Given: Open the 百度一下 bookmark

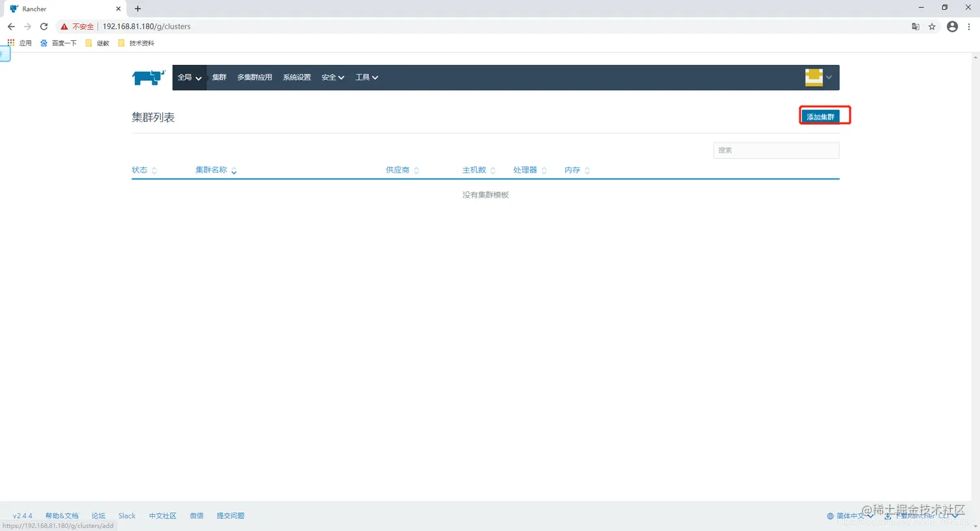Looking at the screenshot, I should (x=58, y=43).
